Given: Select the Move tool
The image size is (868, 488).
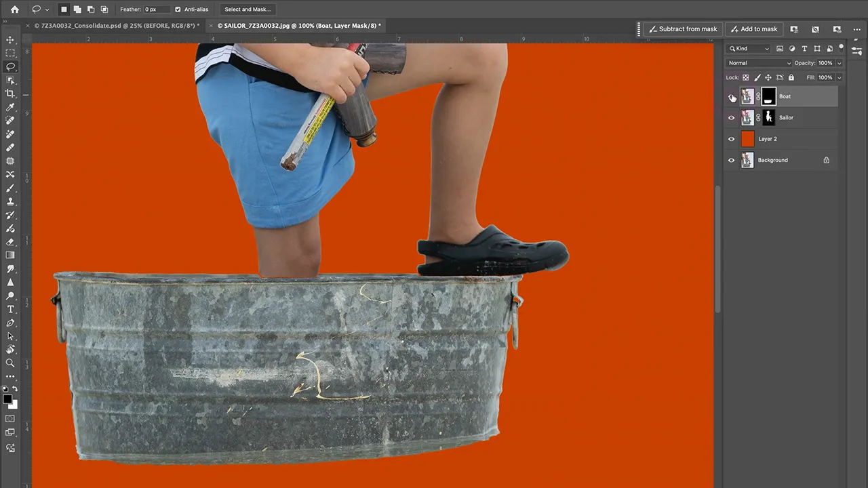Looking at the screenshot, I should click(10, 40).
